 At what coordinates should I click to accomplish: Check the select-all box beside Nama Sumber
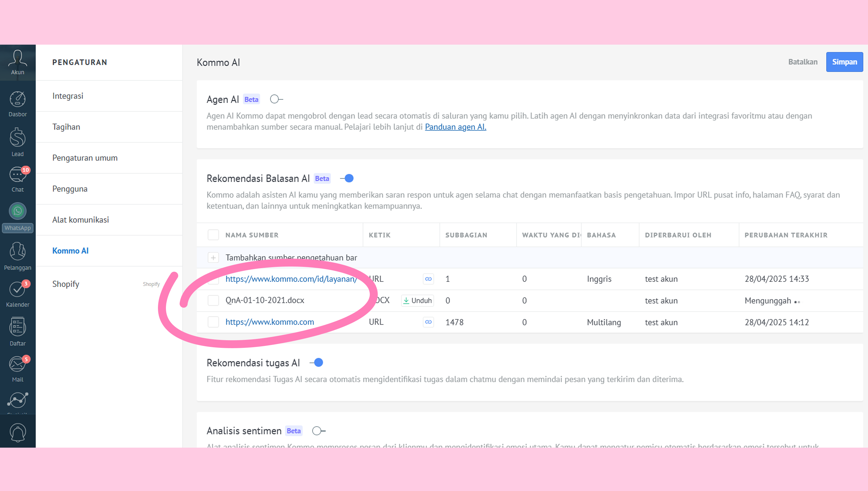(x=213, y=235)
